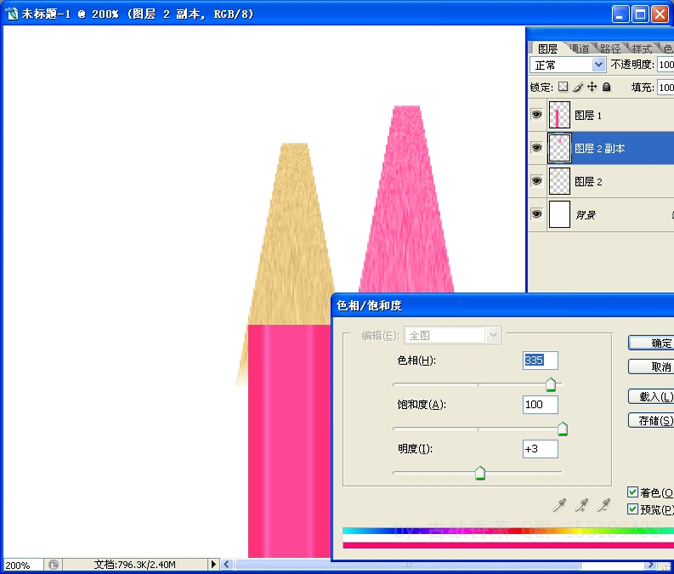
Task: Click the 载入 load button
Action: pos(652,396)
